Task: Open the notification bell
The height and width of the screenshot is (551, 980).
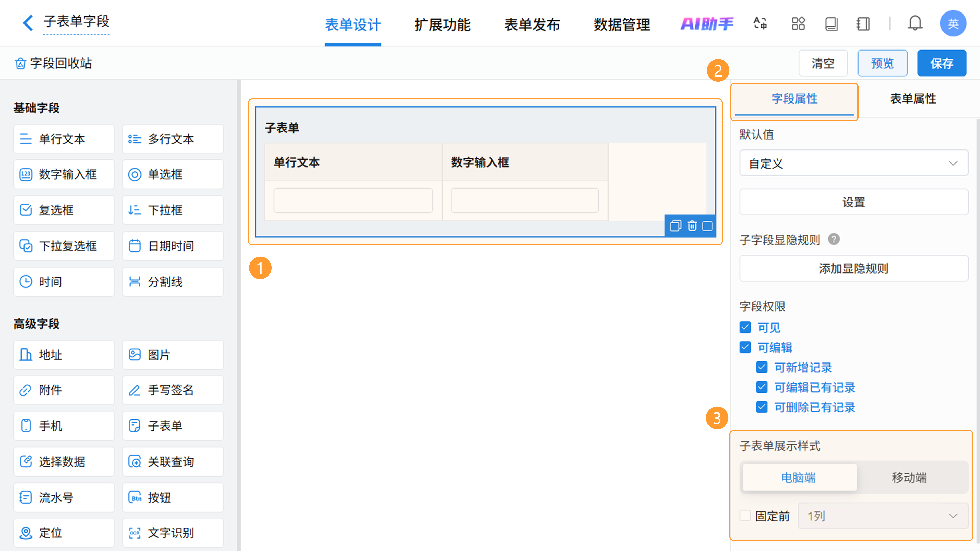Action: click(x=915, y=23)
